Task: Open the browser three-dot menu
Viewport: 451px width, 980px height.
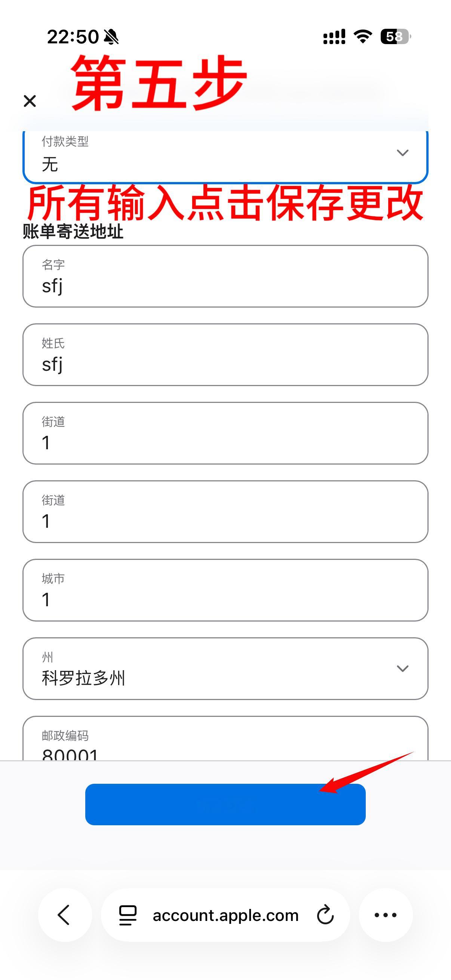Action: click(386, 915)
